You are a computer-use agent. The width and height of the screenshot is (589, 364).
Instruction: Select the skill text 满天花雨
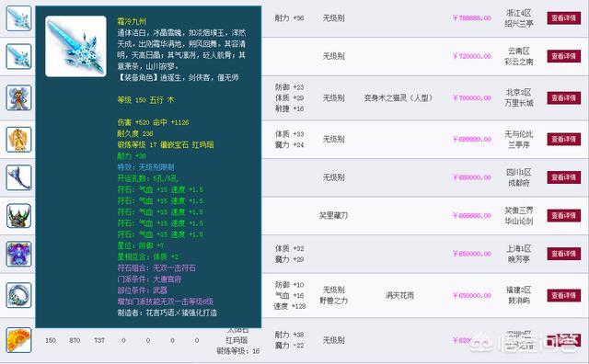point(399,296)
